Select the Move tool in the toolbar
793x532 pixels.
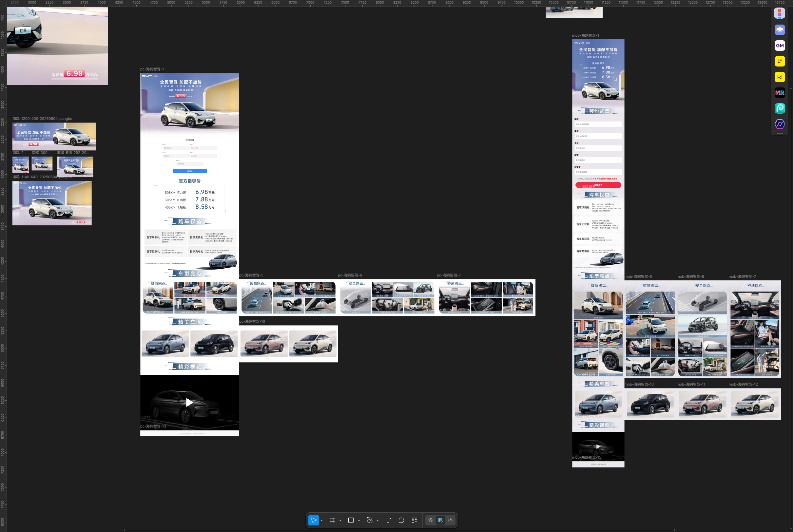click(313, 520)
